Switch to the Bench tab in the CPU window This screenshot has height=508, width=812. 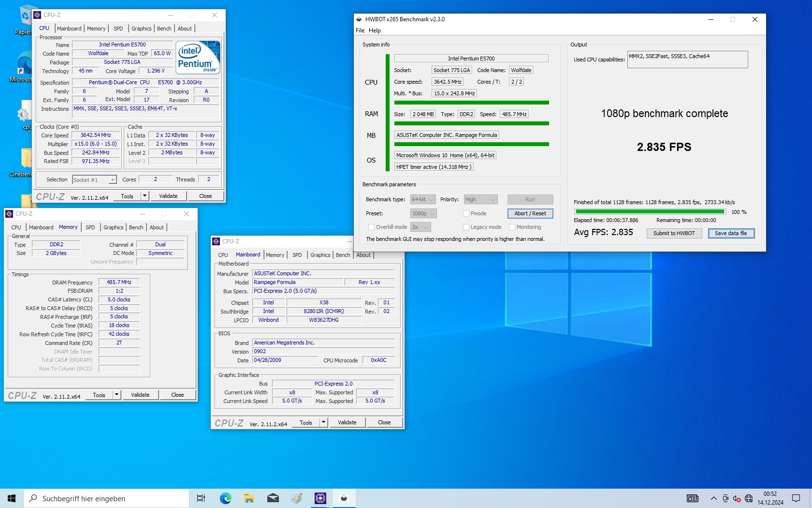click(164, 29)
